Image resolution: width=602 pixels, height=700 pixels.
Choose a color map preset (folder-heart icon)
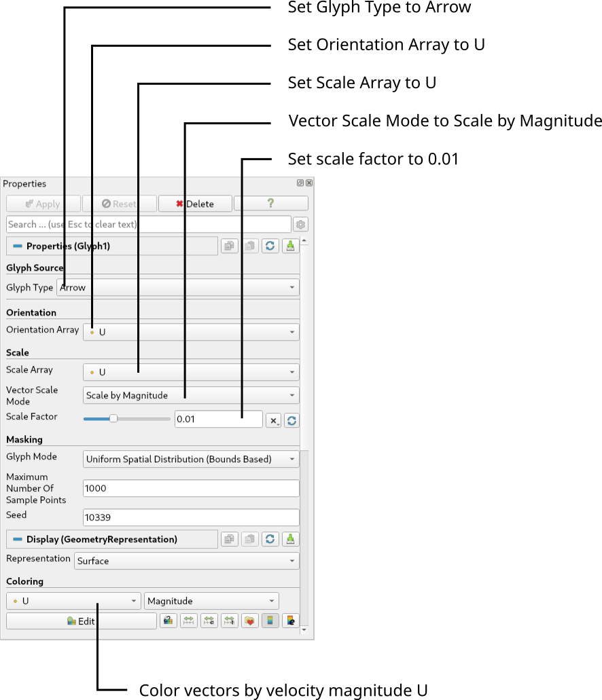point(250,620)
